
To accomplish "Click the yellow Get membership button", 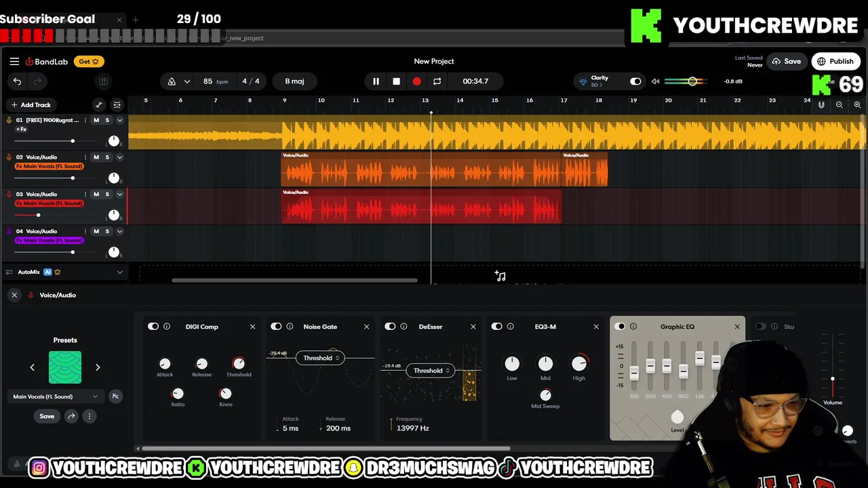I will click(89, 61).
